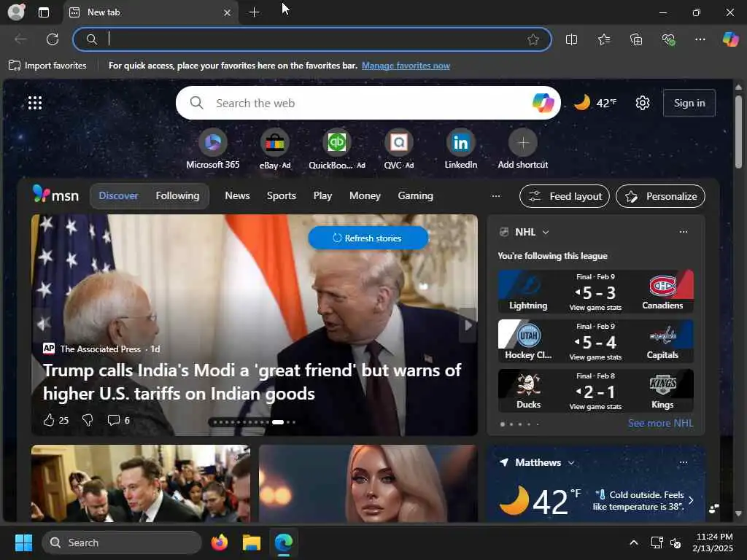
Task: Open a new tab with plus button
Action: click(x=255, y=12)
